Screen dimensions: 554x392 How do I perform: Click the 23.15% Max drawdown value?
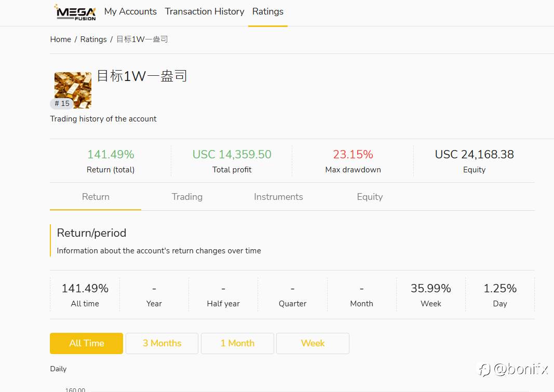point(353,154)
